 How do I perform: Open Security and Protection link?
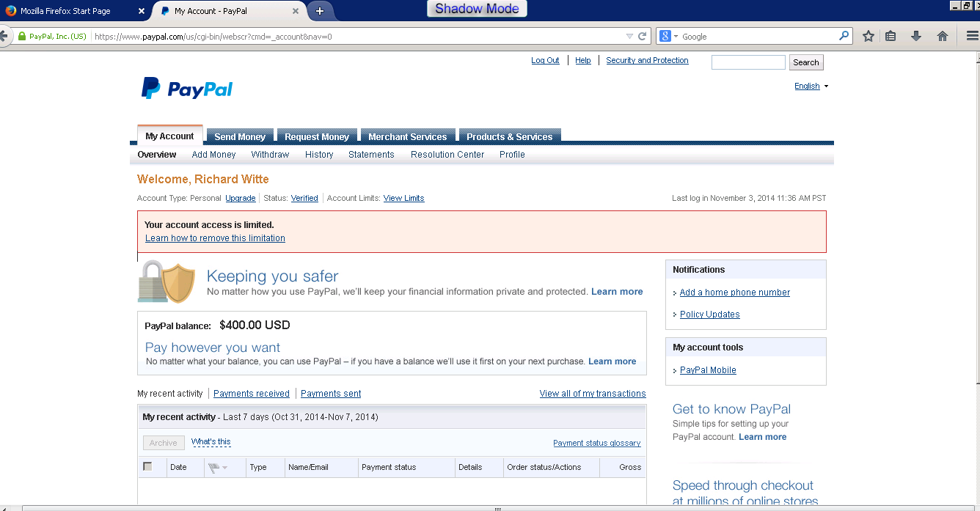click(647, 60)
